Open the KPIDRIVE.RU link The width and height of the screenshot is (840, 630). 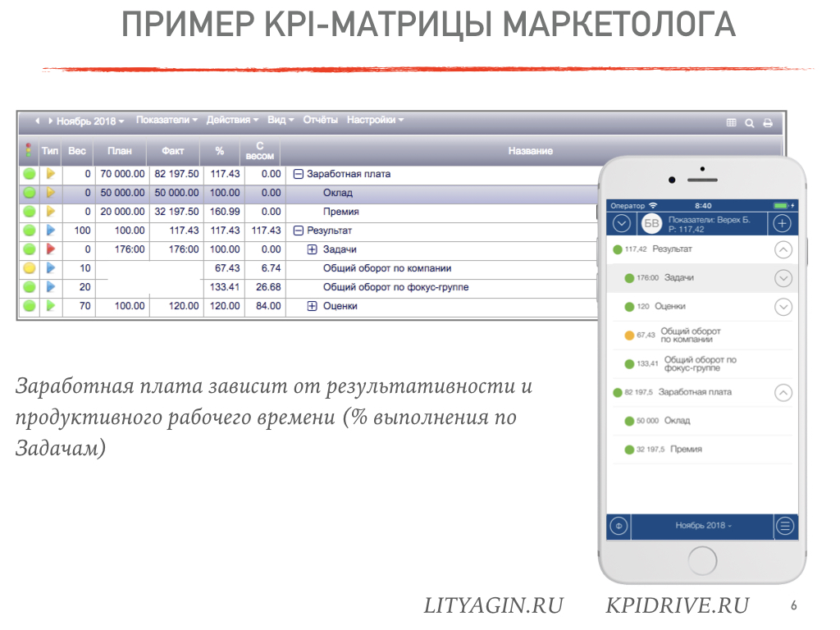[x=677, y=605]
